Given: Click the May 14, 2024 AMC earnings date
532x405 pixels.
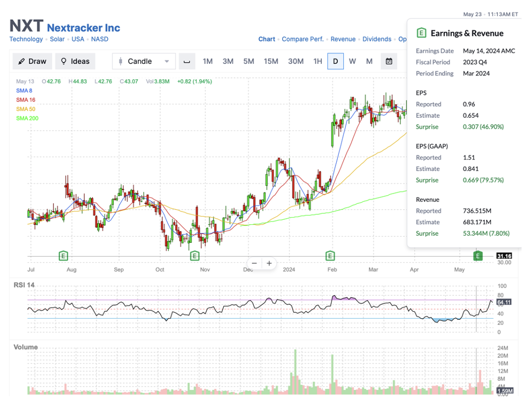Looking at the screenshot, I should pos(489,51).
